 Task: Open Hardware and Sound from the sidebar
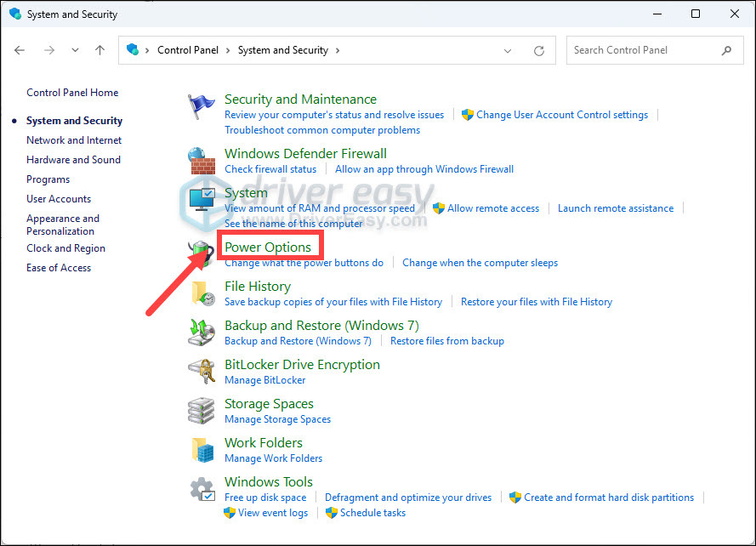[x=73, y=159]
